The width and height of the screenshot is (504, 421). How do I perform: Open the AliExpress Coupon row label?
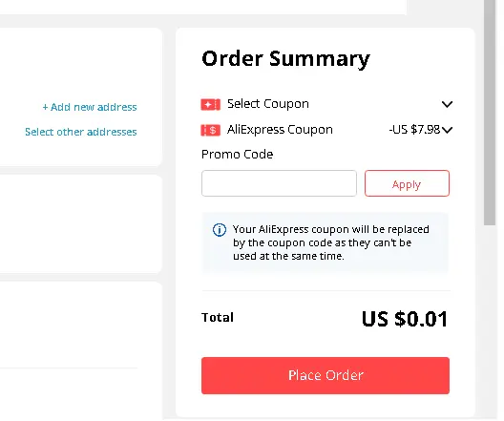[x=280, y=130]
